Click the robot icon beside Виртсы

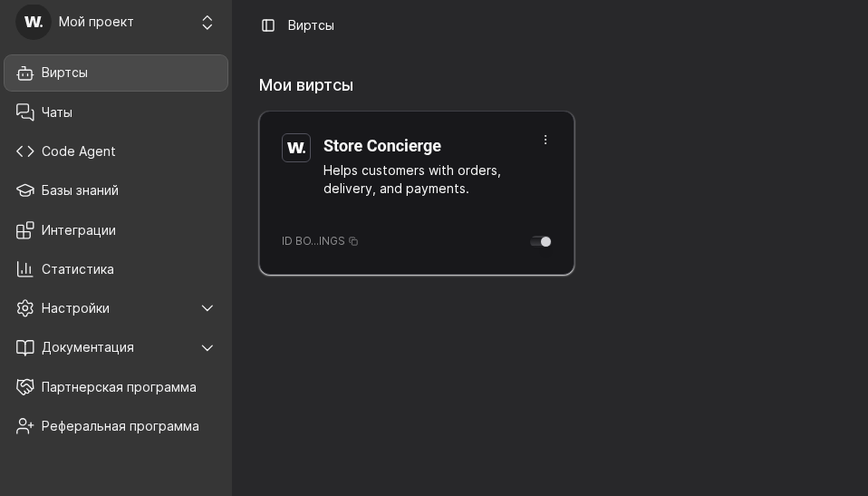click(25, 73)
